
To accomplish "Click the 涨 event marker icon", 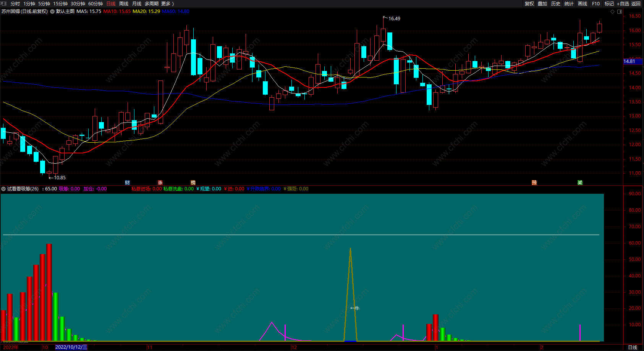I will coord(160,183).
